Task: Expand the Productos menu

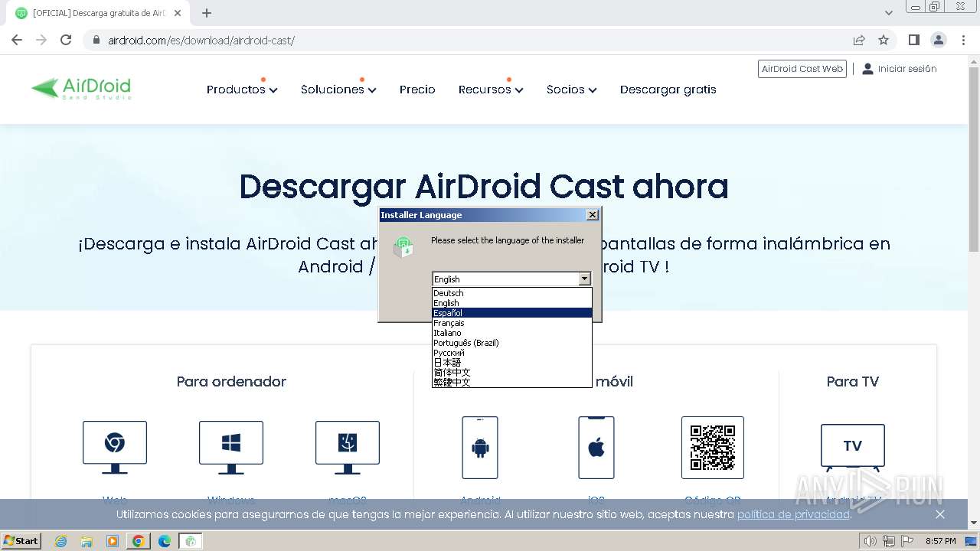Action: coord(242,90)
